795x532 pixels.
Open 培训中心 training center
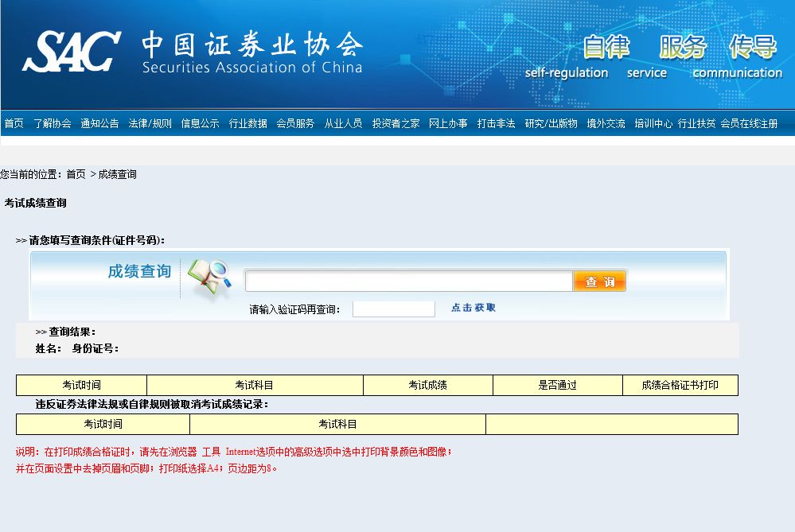(x=653, y=123)
